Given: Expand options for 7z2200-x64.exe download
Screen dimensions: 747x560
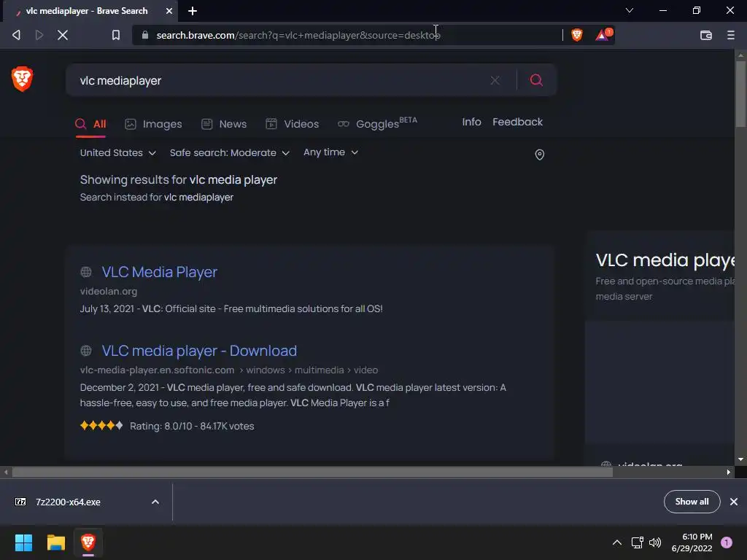Looking at the screenshot, I should coord(155,502).
